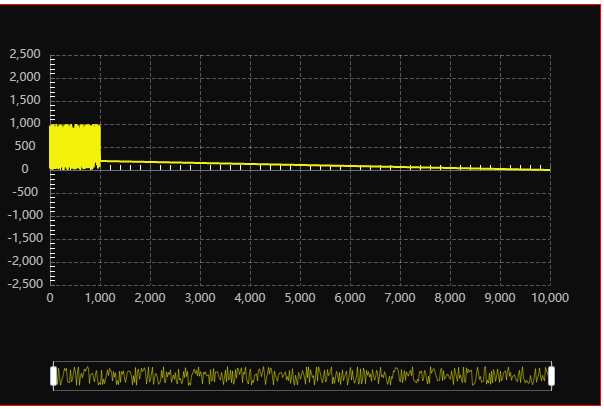Screen dimensions: 604x409
Task: Click the x-axis label 3,000
Action: point(200,297)
